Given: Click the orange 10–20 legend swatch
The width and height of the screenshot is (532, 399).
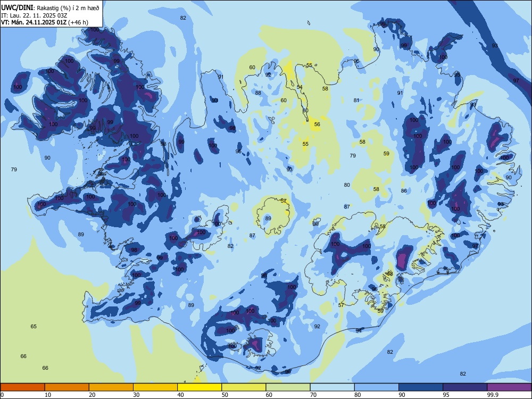Looking at the screenshot, I should [x=67, y=387].
